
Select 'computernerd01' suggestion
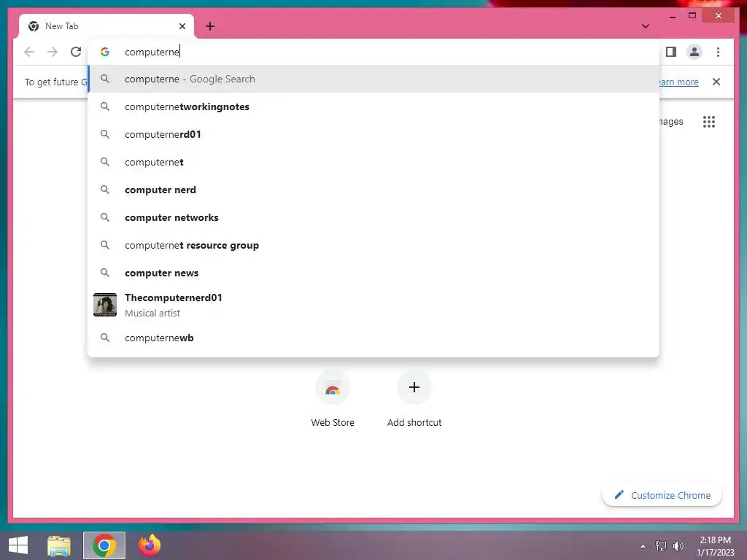coord(373,134)
